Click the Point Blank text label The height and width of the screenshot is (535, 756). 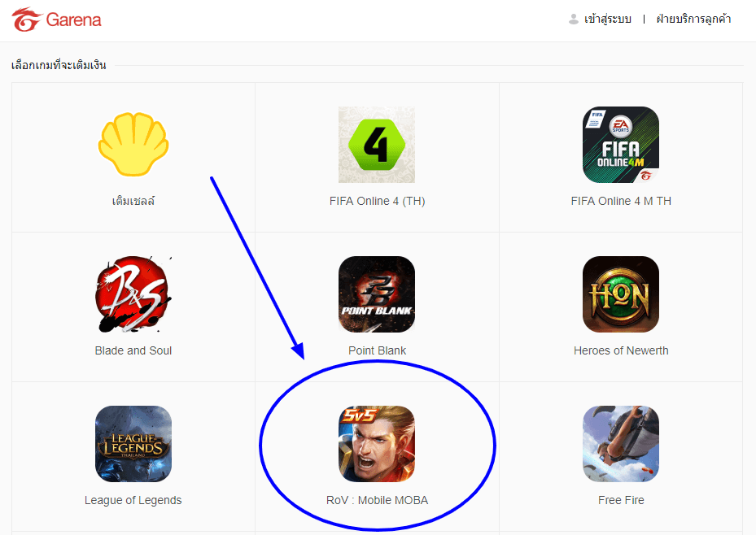click(377, 350)
